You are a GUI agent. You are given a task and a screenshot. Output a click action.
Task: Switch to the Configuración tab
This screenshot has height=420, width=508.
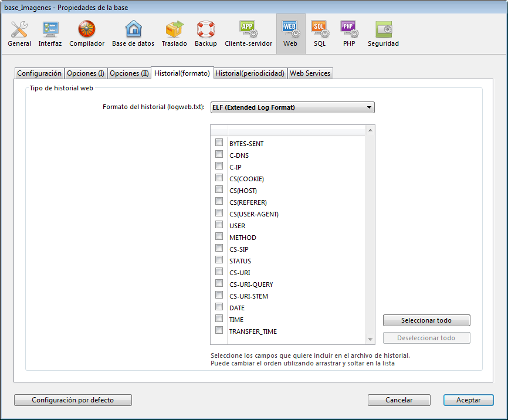tap(39, 73)
